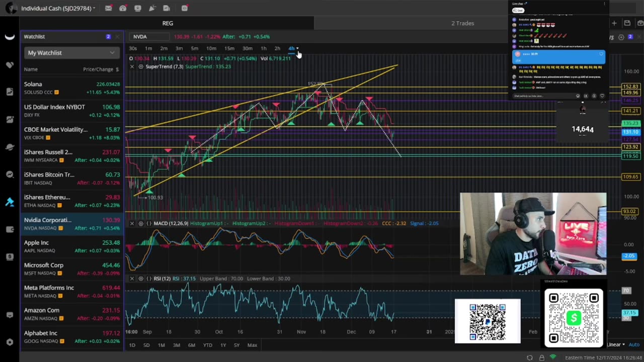Set chart range to 1D
This screenshot has height=362, width=644.
coord(132,345)
